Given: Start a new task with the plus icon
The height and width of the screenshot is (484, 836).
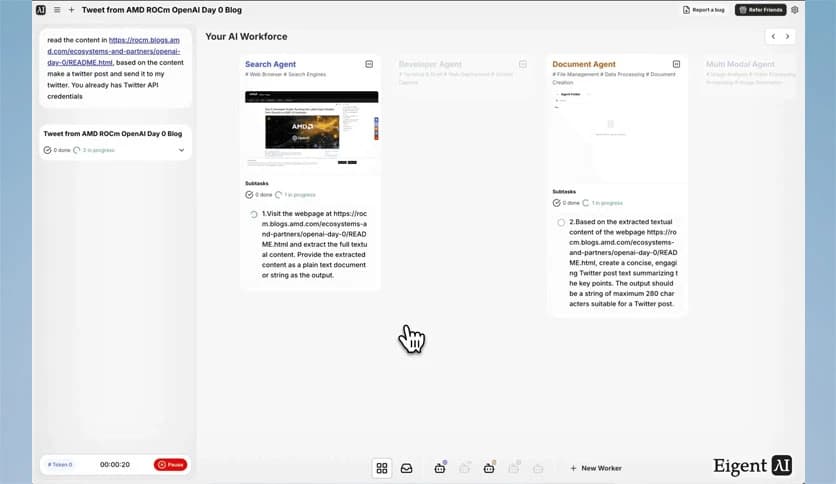Looking at the screenshot, I should [71, 10].
